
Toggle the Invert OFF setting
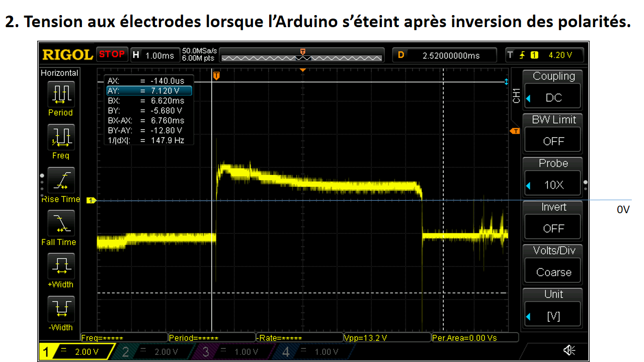(553, 220)
